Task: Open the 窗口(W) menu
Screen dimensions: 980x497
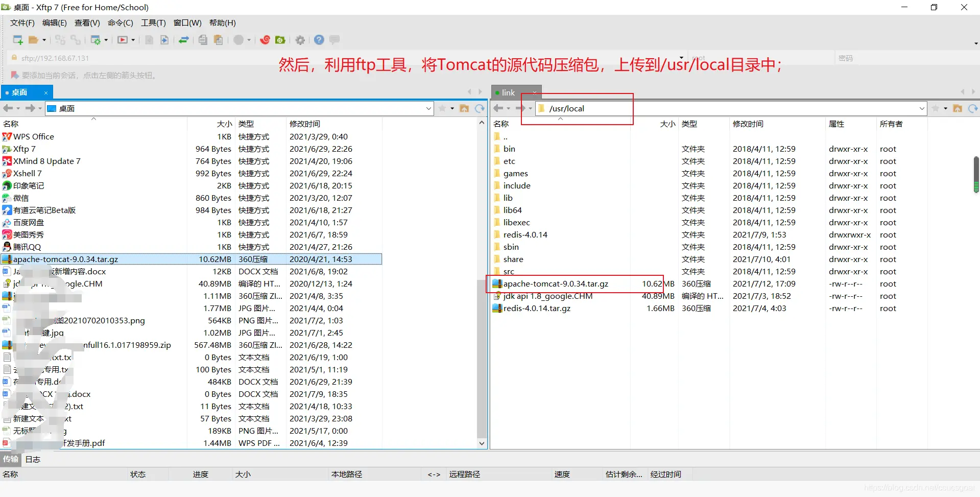Action: click(x=187, y=23)
